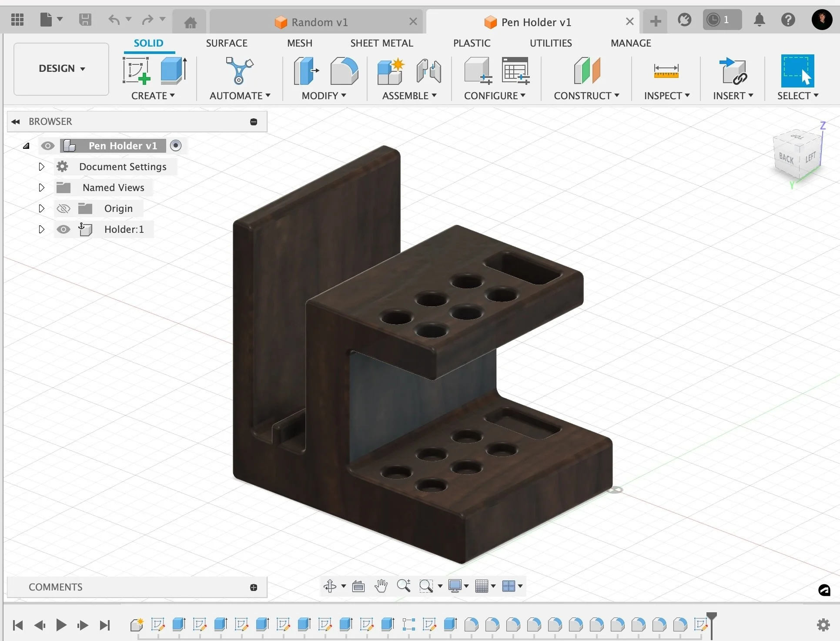Image resolution: width=840 pixels, height=641 pixels.
Task: Expand the Named Views folder
Action: [41, 188]
